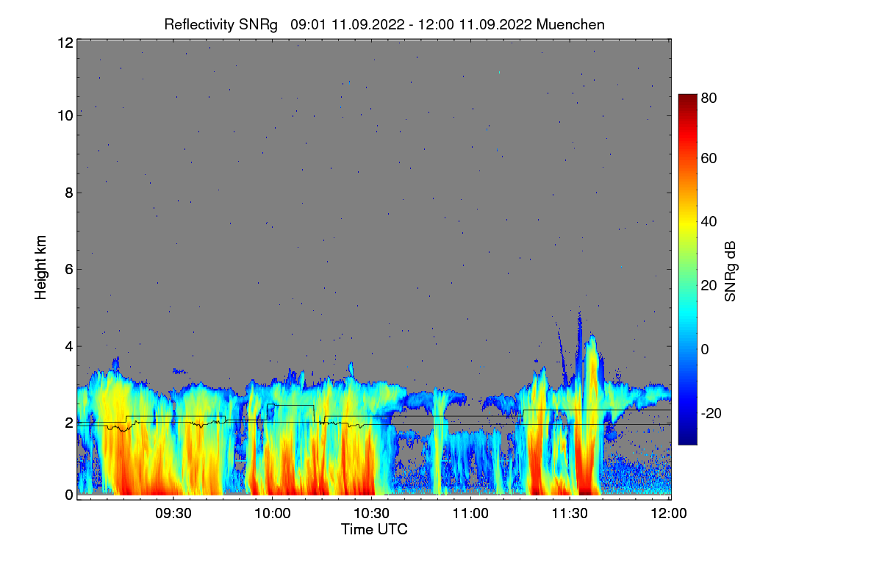882x588 pixels.
Task: Click the "Time UTC" axis label
Action: tap(374, 529)
